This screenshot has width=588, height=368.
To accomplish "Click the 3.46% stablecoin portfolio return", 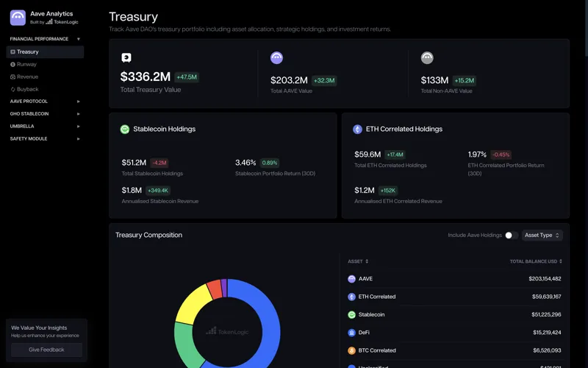I will pos(245,163).
